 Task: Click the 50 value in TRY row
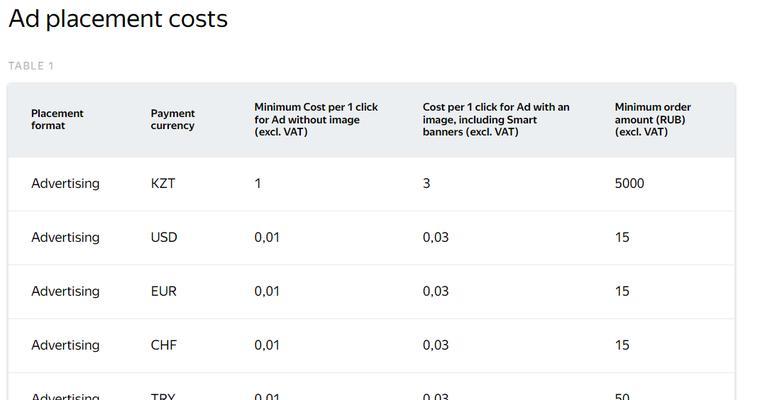click(x=622, y=397)
